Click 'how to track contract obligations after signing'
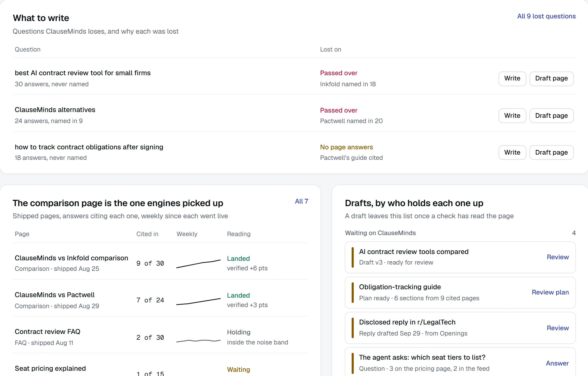Screen dimensions: 588x376 point(89,147)
